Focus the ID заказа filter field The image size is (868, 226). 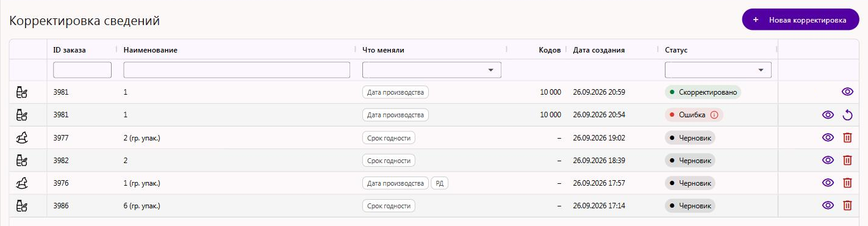pyautogui.click(x=82, y=70)
